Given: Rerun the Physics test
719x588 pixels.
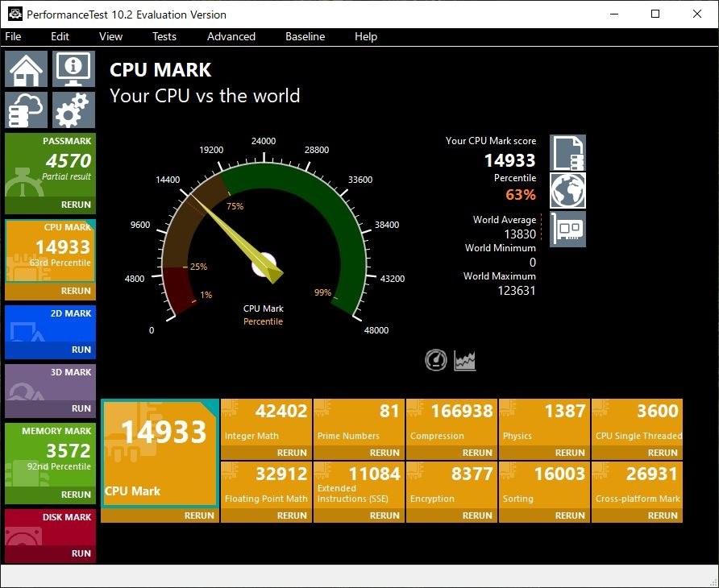Looking at the screenshot, I should point(544,453).
